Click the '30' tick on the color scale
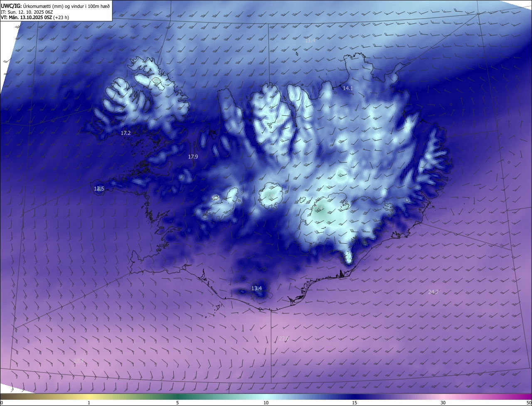 coord(443,403)
